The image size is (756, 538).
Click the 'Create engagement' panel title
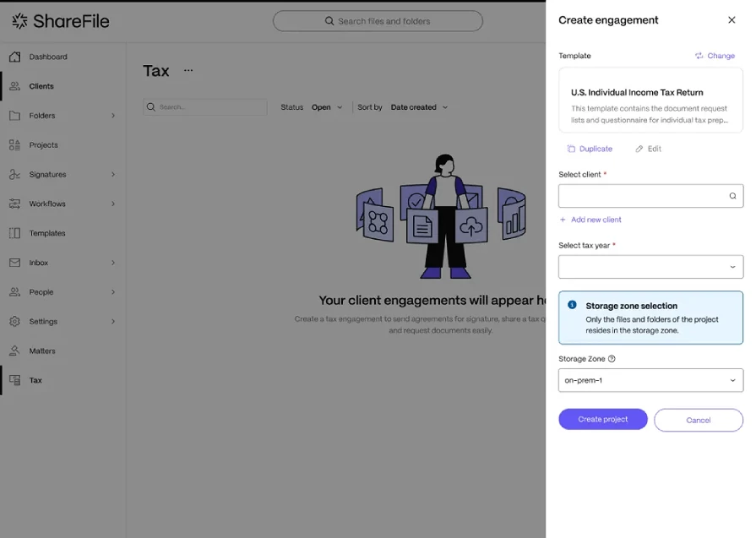point(608,20)
